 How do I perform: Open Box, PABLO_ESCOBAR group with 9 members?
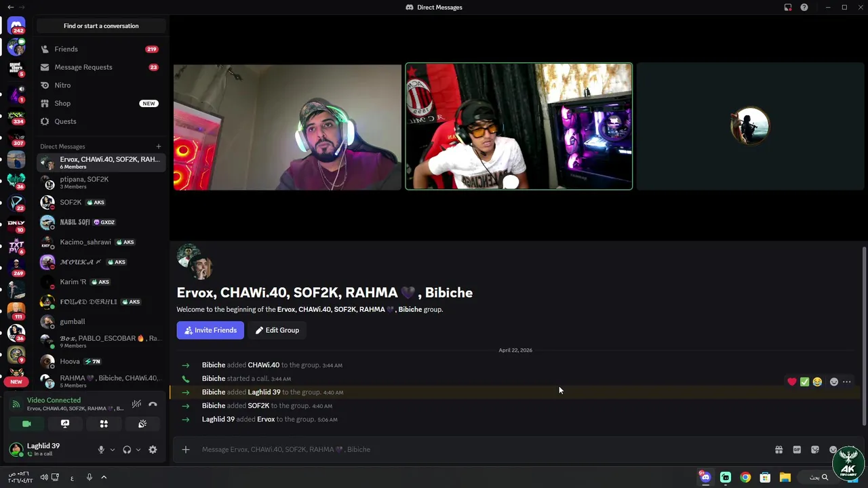pos(101,342)
